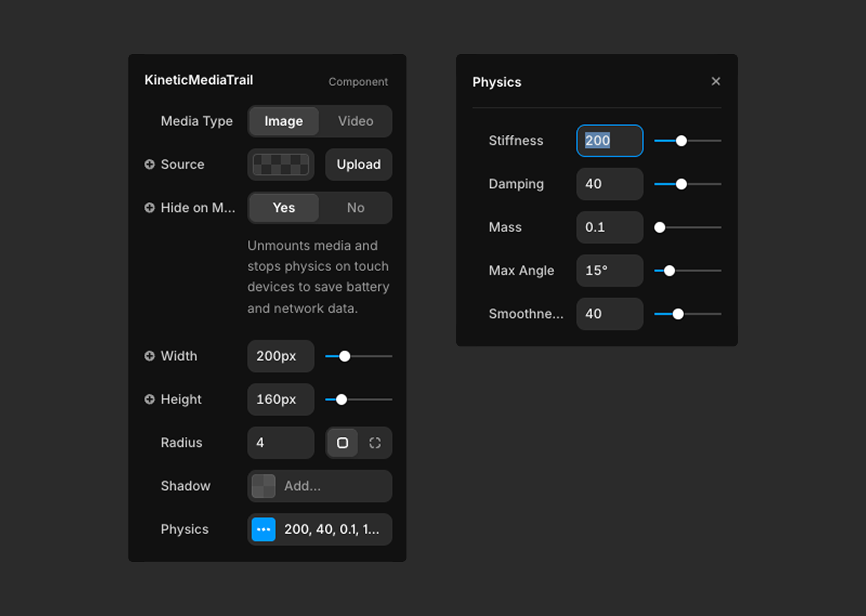Open the Shadow Add... field
Screen dimensions: 866x616
[331, 486]
